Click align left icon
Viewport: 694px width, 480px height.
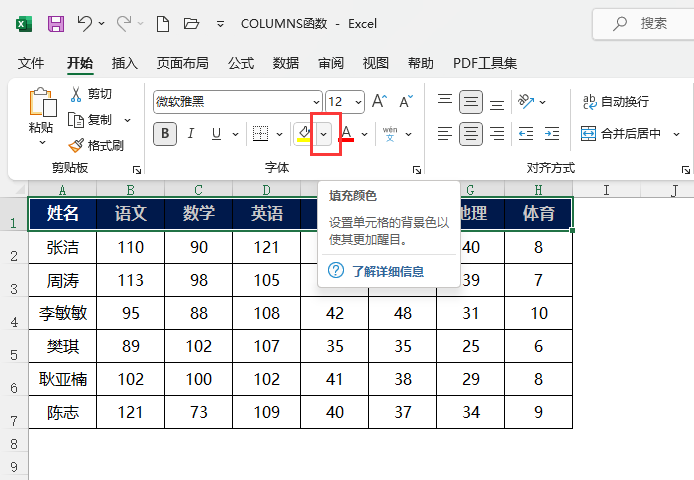(x=445, y=133)
